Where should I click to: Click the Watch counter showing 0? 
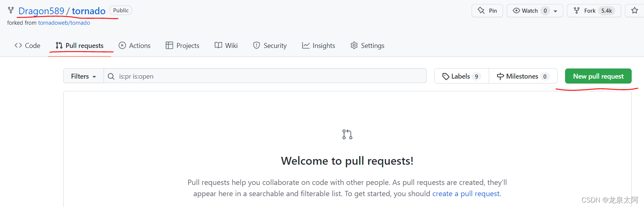click(x=545, y=10)
